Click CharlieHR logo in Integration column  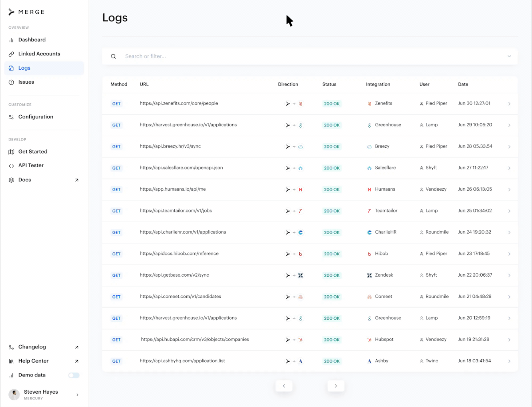pyautogui.click(x=369, y=232)
